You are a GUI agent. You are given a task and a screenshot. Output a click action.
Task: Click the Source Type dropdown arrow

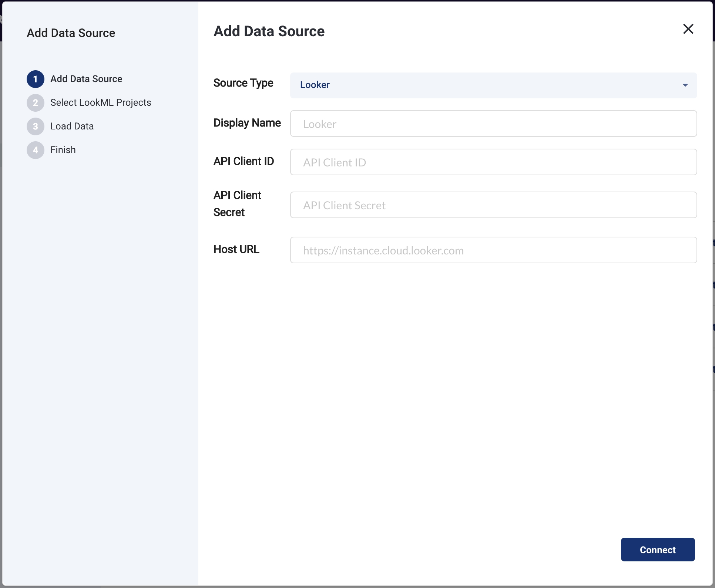(x=685, y=85)
